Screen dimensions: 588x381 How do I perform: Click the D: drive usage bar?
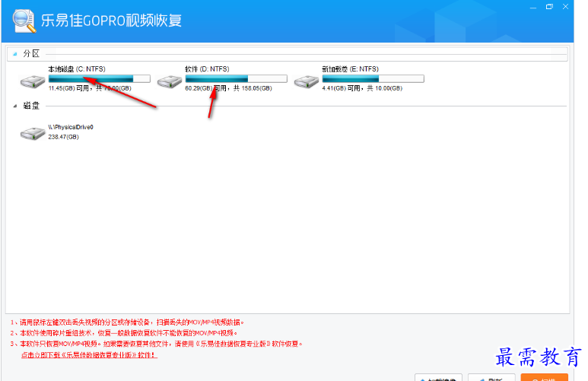pos(237,79)
